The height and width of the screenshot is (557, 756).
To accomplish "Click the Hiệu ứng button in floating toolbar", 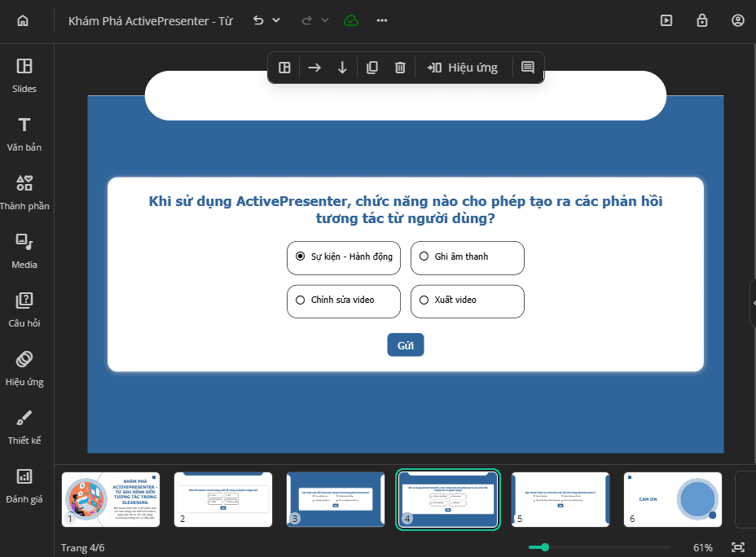I will click(x=462, y=68).
